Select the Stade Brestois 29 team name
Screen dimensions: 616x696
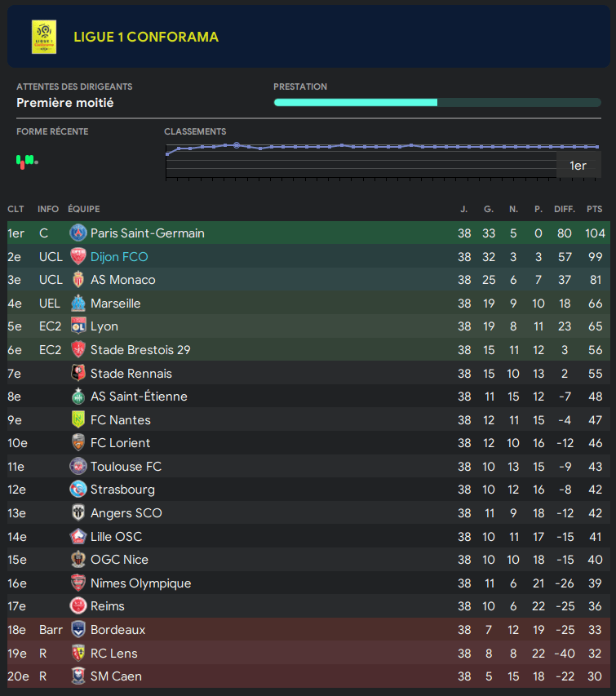point(140,350)
